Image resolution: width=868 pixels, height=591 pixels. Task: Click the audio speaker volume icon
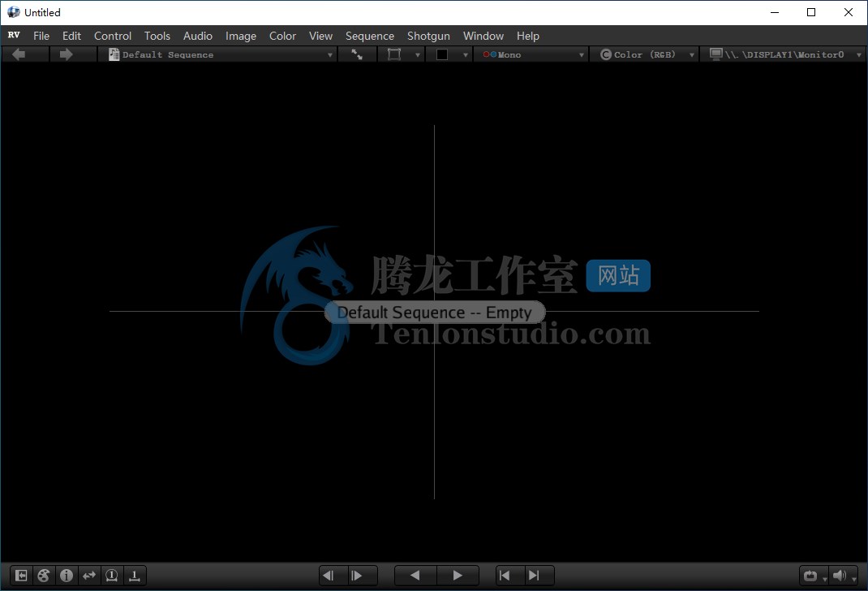[x=840, y=576]
